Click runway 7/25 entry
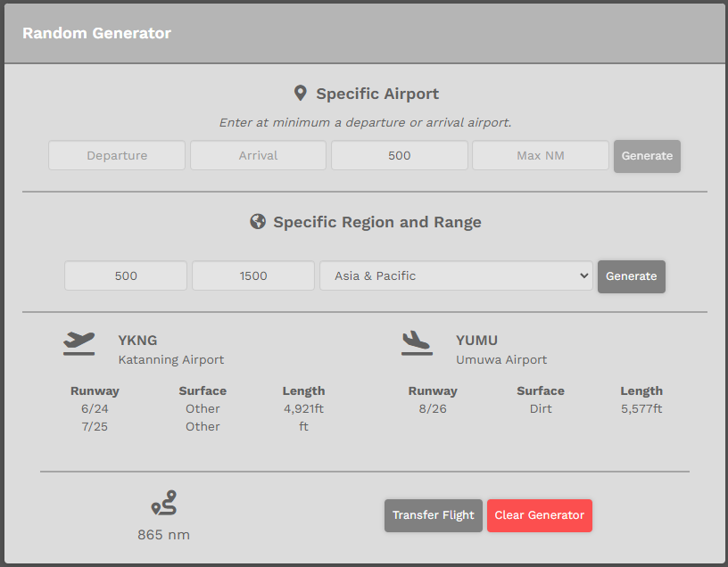 coord(95,426)
